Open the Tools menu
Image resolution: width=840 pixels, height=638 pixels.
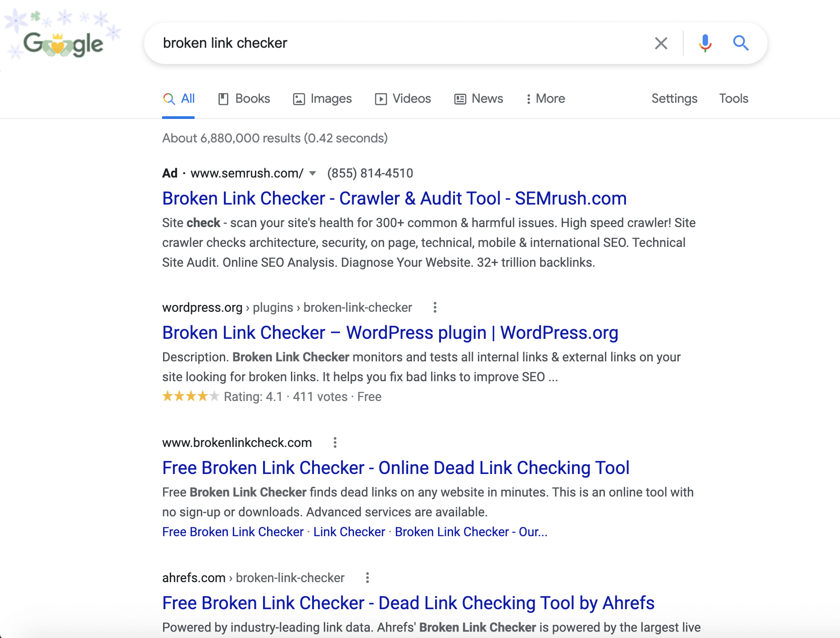tap(733, 98)
